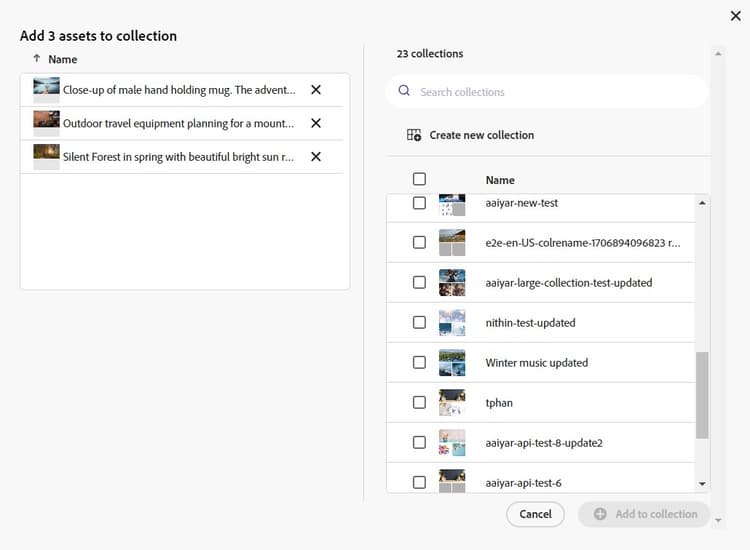The width and height of the screenshot is (750, 550).
Task: Check the select-all collections checkbox
Action: (x=419, y=179)
